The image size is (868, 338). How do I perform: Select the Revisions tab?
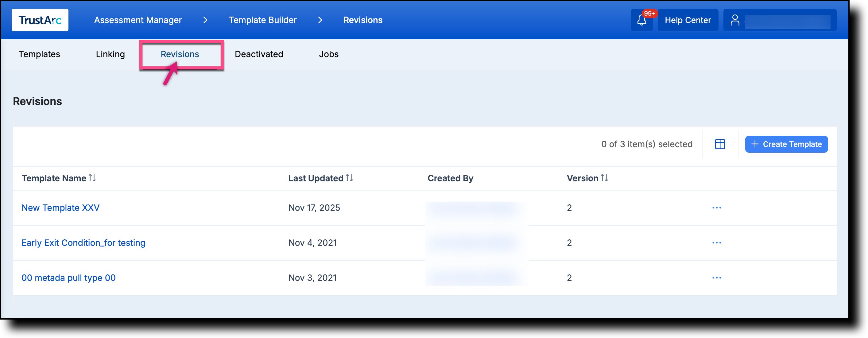pyautogui.click(x=180, y=54)
